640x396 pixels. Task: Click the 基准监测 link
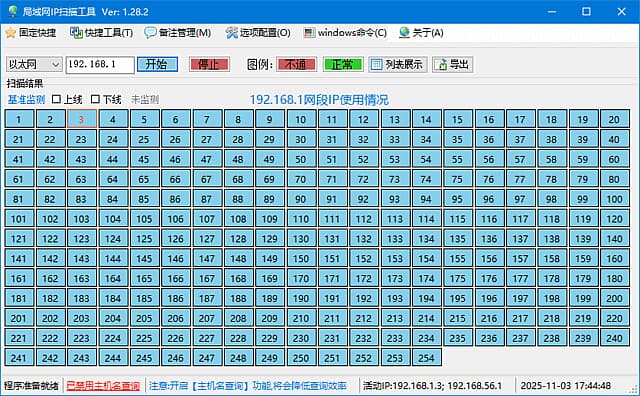(26, 99)
